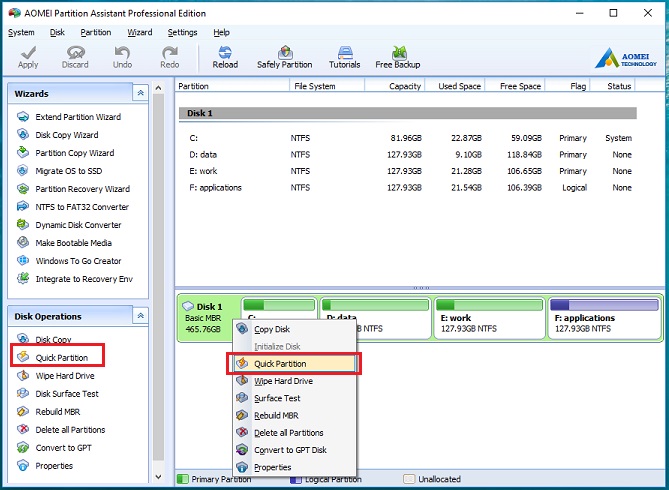Open NTFS to FAT32 Converter

pyautogui.click(x=82, y=207)
